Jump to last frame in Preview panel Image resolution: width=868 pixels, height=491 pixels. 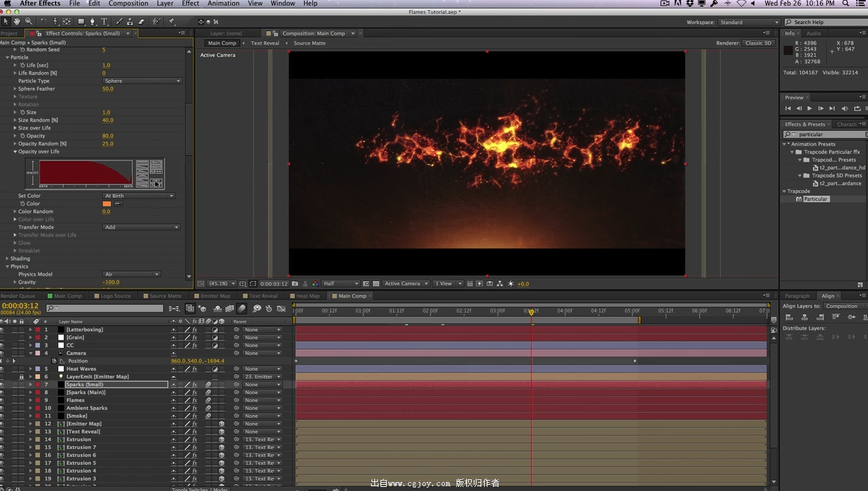[832, 108]
